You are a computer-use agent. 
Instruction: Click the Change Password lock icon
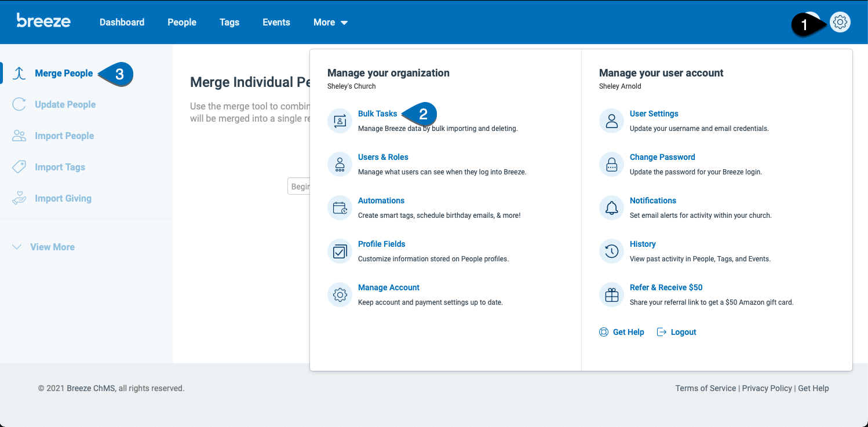coord(612,164)
